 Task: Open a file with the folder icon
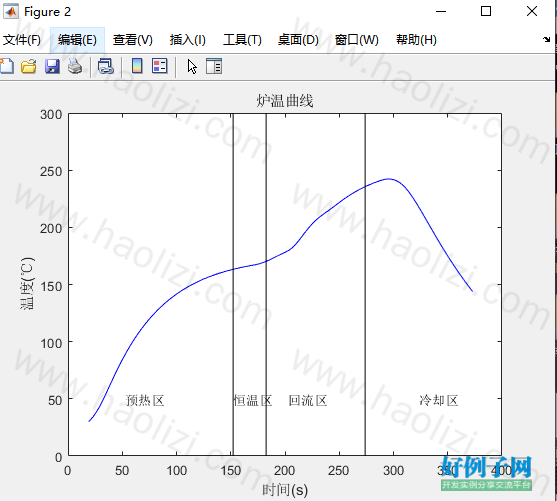[x=28, y=66]
